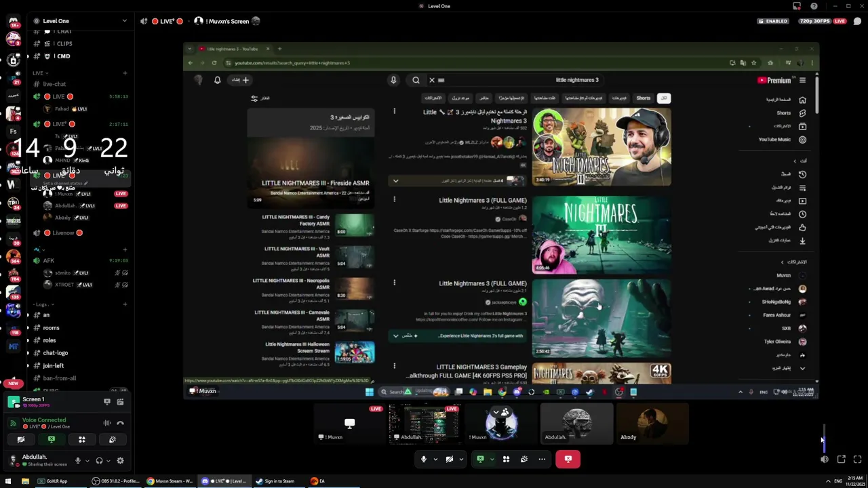Show hidden system tray icons
Screen dimensions: 868x488
(x=828, y=481)
